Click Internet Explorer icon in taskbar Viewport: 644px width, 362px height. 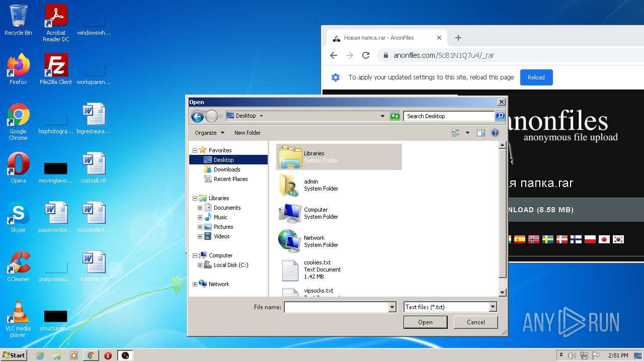coord(40,355)
